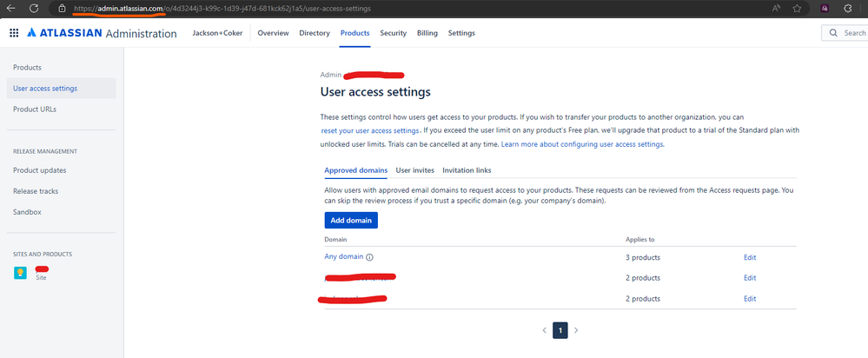The width and height of the screenshot is (868, 358).
Task: Open the site product icon under Sites and Products
Action: coord(20,272)
